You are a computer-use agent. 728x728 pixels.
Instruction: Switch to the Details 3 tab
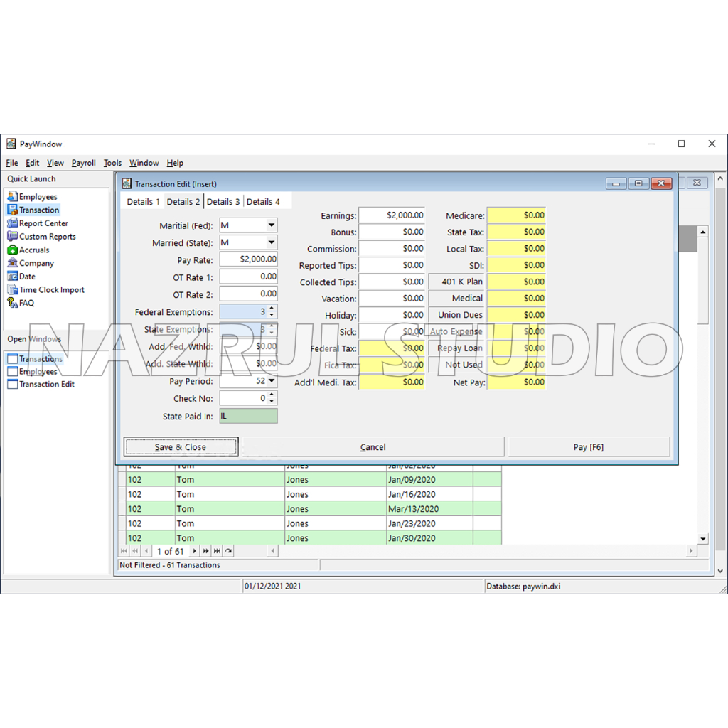pos(223,202)
